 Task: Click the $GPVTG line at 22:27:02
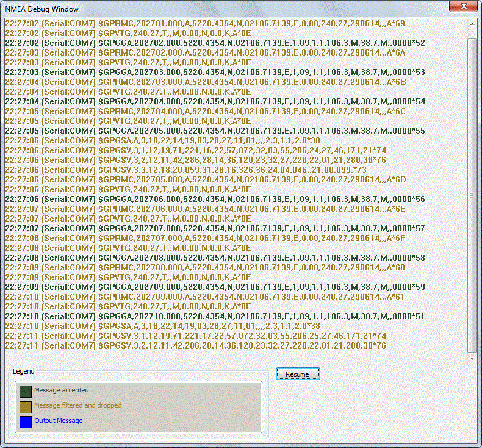click(x=128, y=33)
